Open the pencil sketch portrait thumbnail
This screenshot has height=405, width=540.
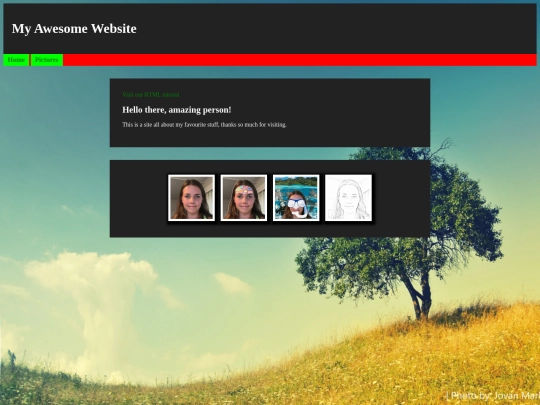349,198
